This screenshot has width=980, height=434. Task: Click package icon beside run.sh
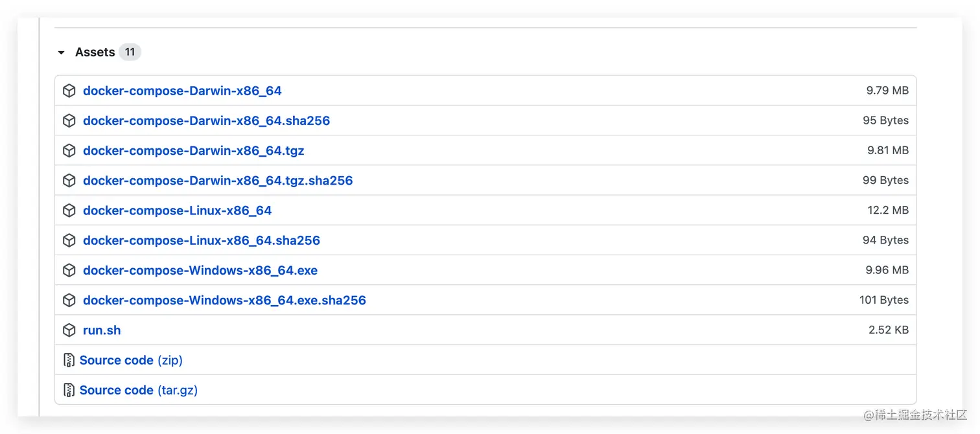tap(69, 330)
